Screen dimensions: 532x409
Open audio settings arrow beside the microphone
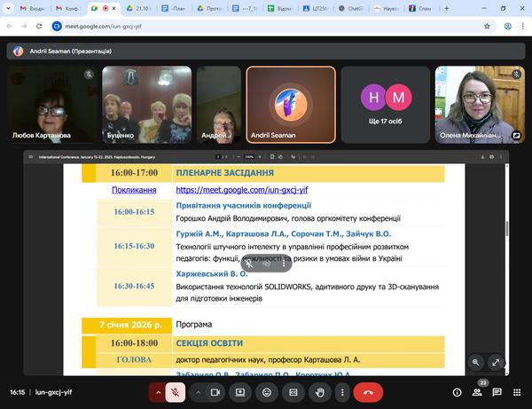coord(159,392)
